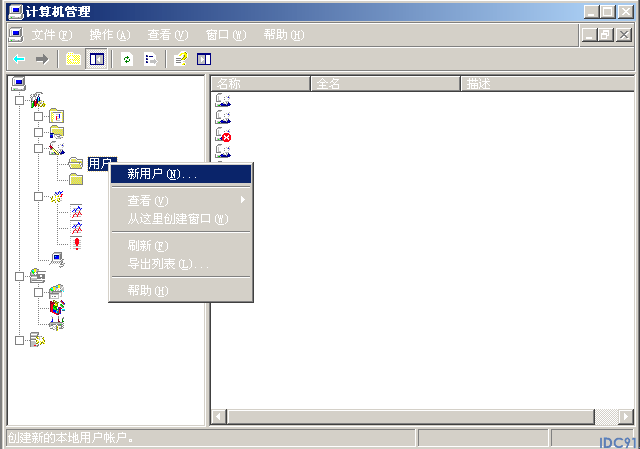The image size is (640, 449).
Task: Click the Up one level folder icon
Action: coord(73,60)
